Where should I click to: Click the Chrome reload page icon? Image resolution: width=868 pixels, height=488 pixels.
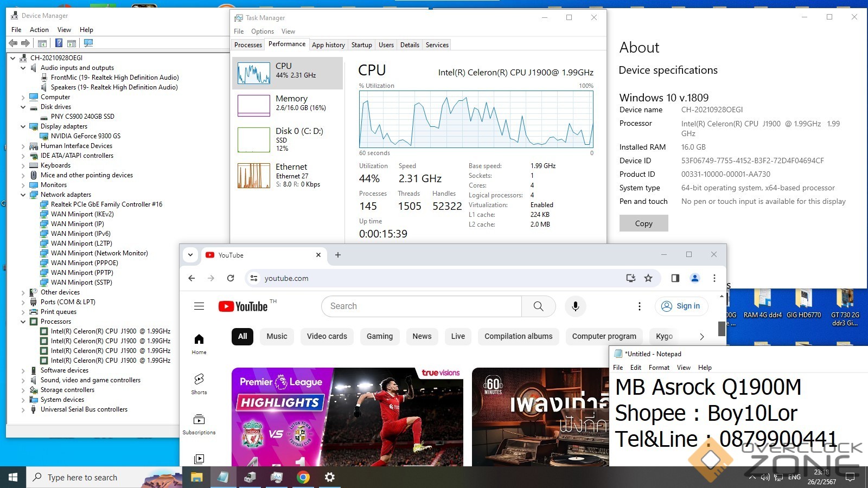coord(231,278)
